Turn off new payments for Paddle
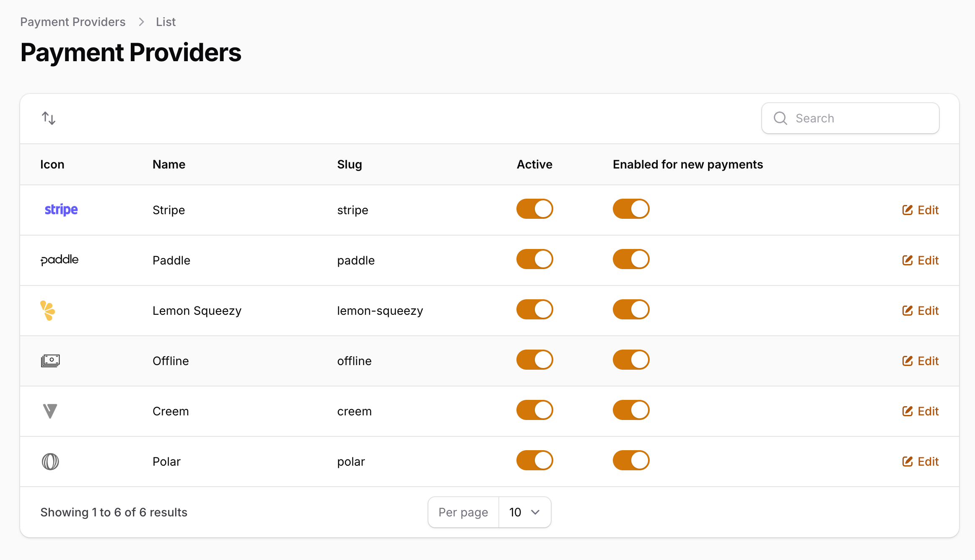Screen dimensions: 975x560 (x=631, y=259)
